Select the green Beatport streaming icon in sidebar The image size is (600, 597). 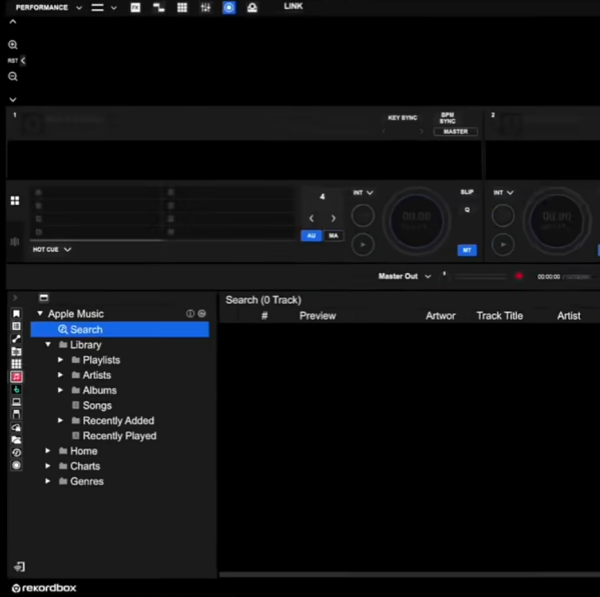[x=16, y=390]
